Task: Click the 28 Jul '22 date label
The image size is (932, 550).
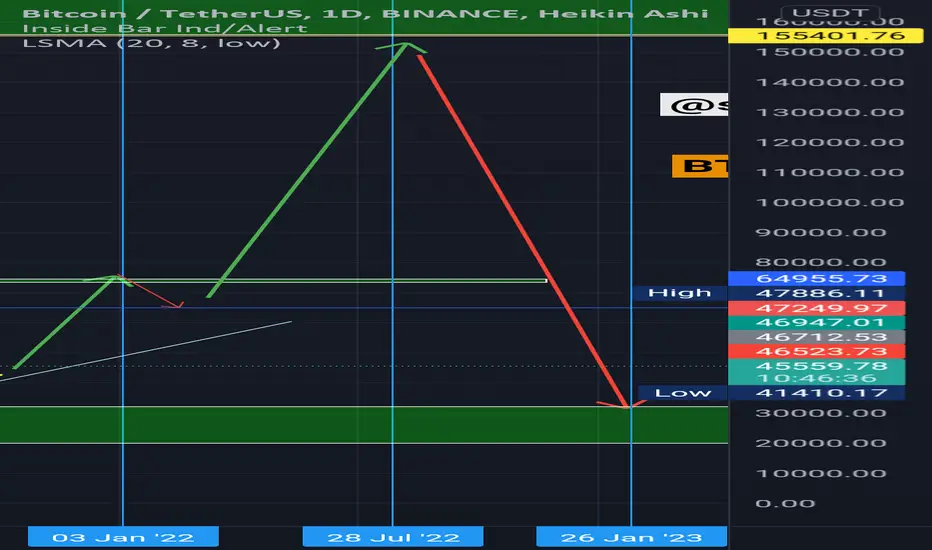Action: tap(393, 538)
